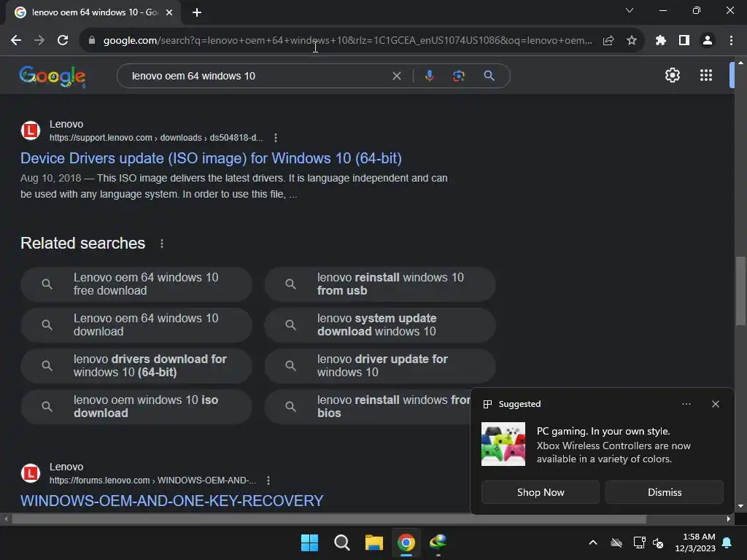Click Chrome icon in taskbar

pyautogui.click(x=406, y=542)
